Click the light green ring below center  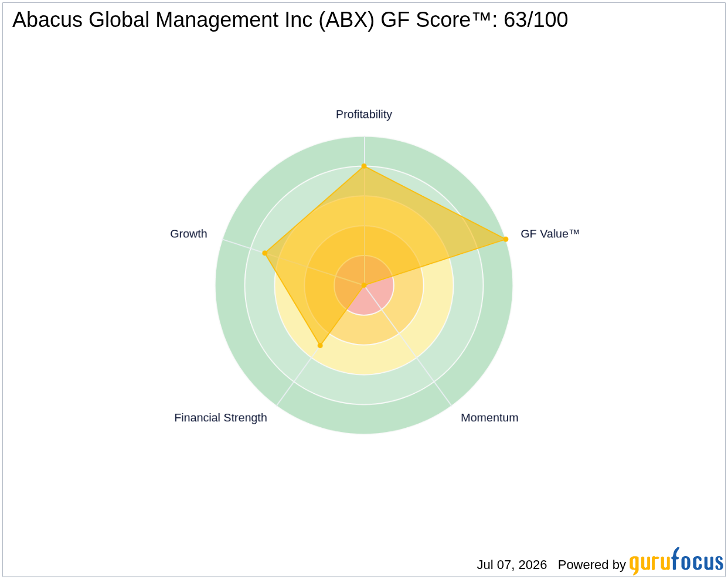click(x=364, y=390)
